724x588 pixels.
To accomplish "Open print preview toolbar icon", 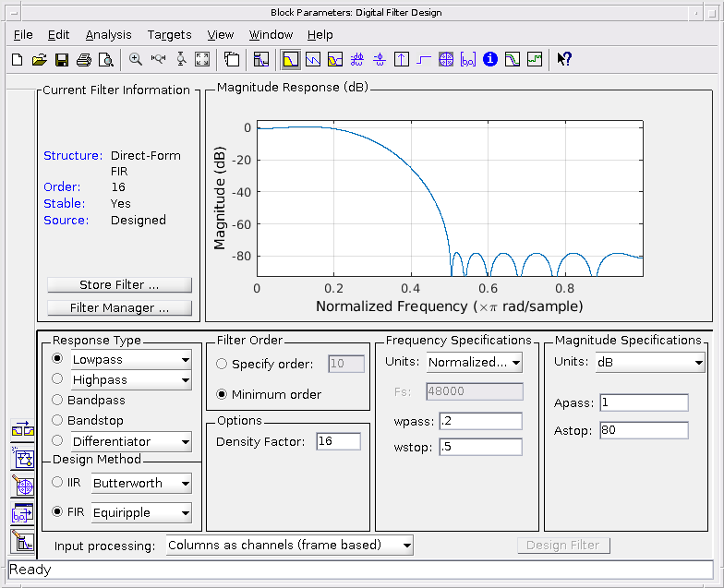I will (105, 59).
